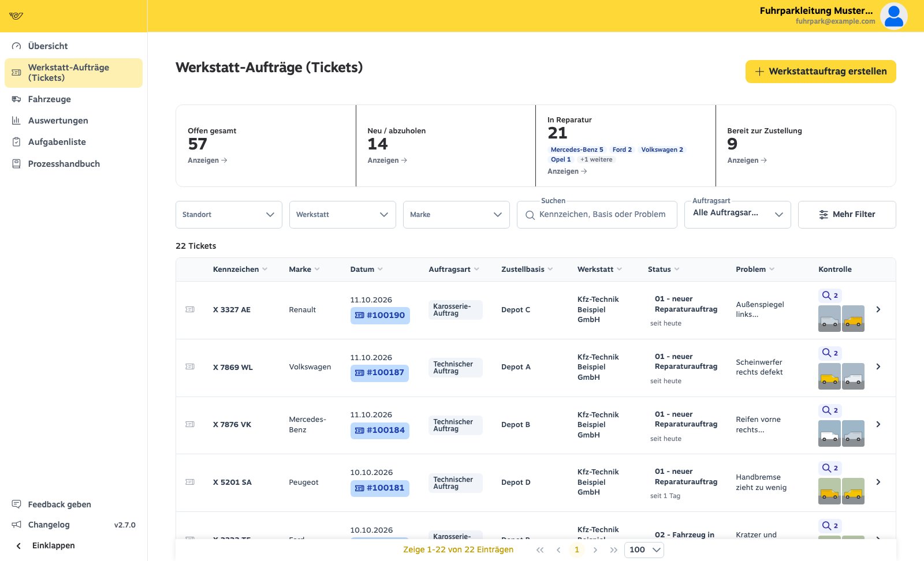Image resolution: width=924 pixels, height=561 pixels.
Task: Expand row X 5201 SA with chevron arrow
Action: coord(878,483)
